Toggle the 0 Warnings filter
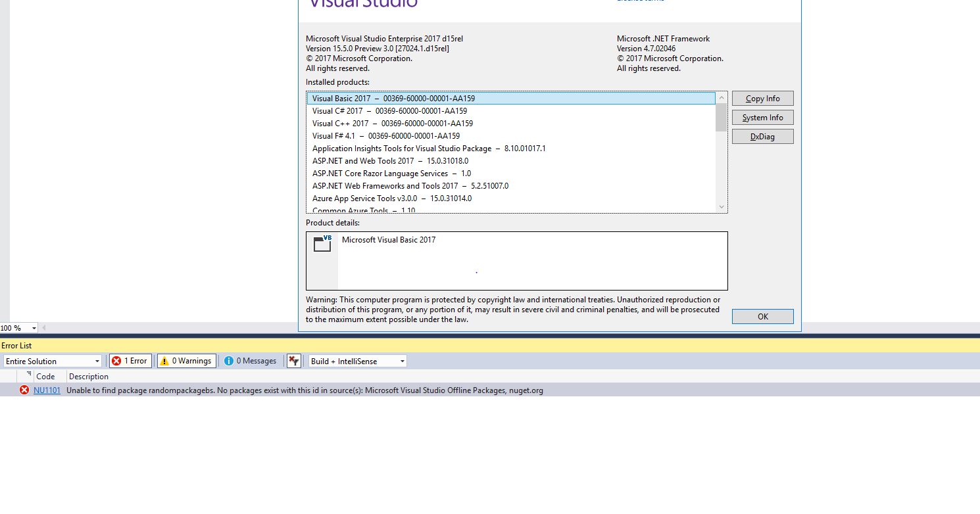 186,360
